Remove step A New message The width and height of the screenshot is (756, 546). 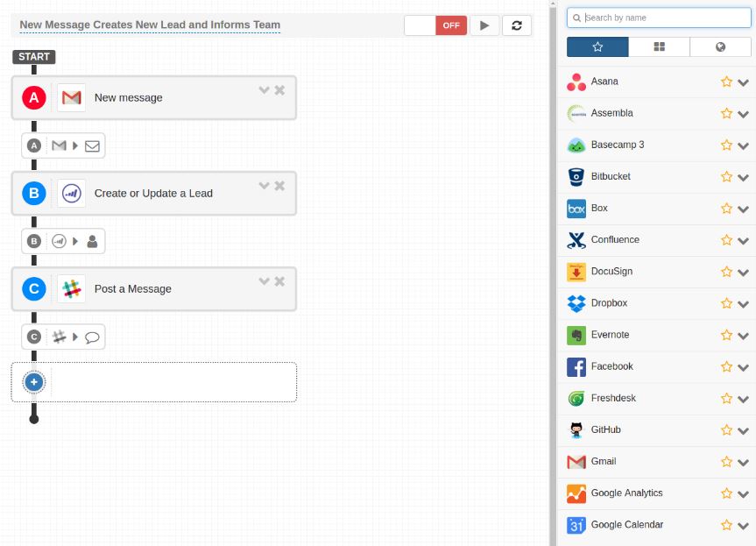[x=279, y=90]
